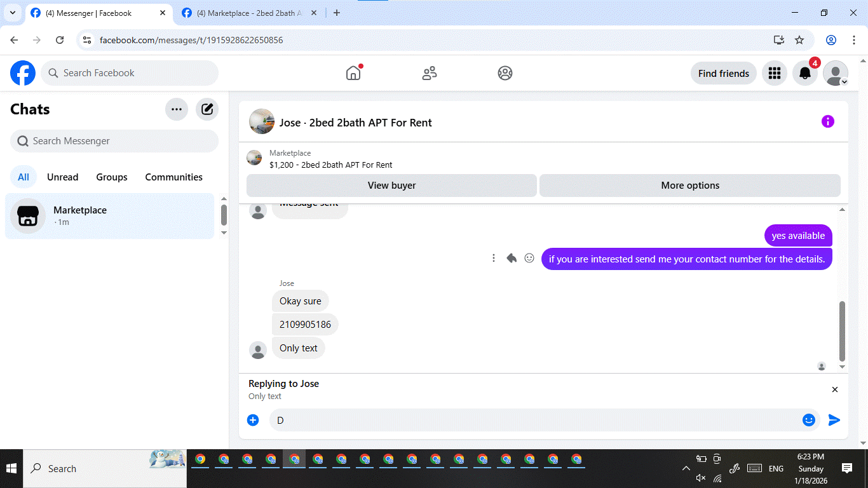Viewport: 868px width, 488px height.
Task: Click the Search Facebook field
Action: click(x=130, y=73)
